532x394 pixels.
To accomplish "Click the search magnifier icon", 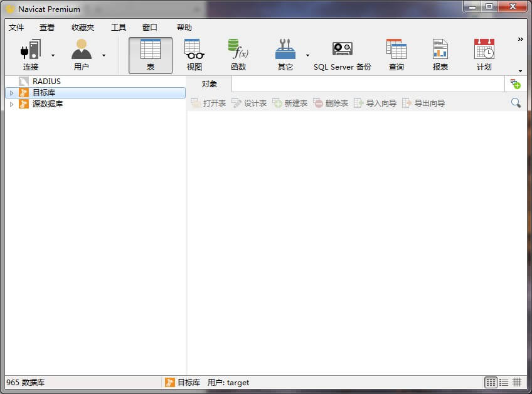I will pyautogui.click(x=516, y=103).
